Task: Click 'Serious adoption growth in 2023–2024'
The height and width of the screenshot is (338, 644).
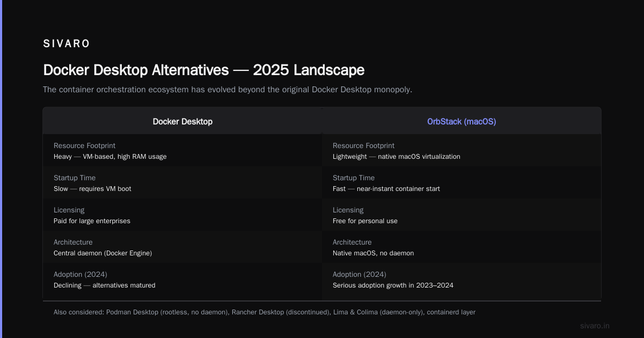Action: click(393, 285)
